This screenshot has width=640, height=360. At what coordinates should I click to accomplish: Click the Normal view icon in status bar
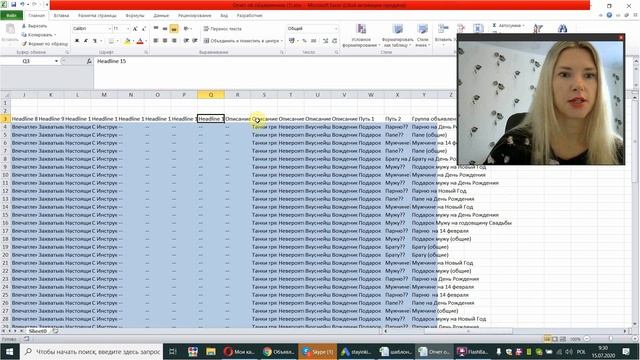[547, 339]
